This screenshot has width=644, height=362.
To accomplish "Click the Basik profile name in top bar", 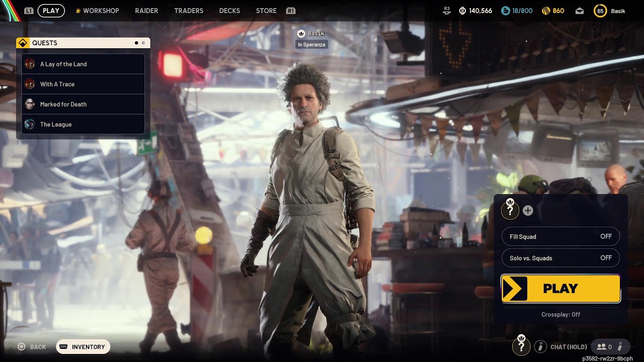I will coord(618,11).
